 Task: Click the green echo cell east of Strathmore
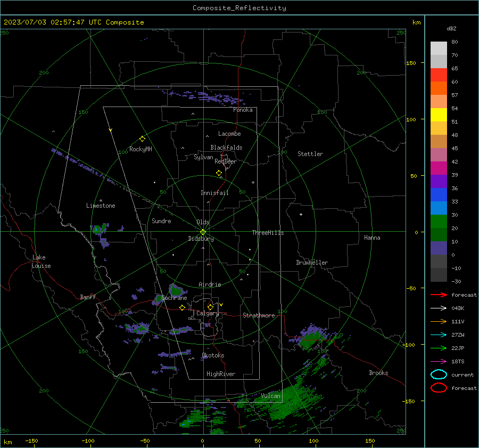tap(311, 338)
